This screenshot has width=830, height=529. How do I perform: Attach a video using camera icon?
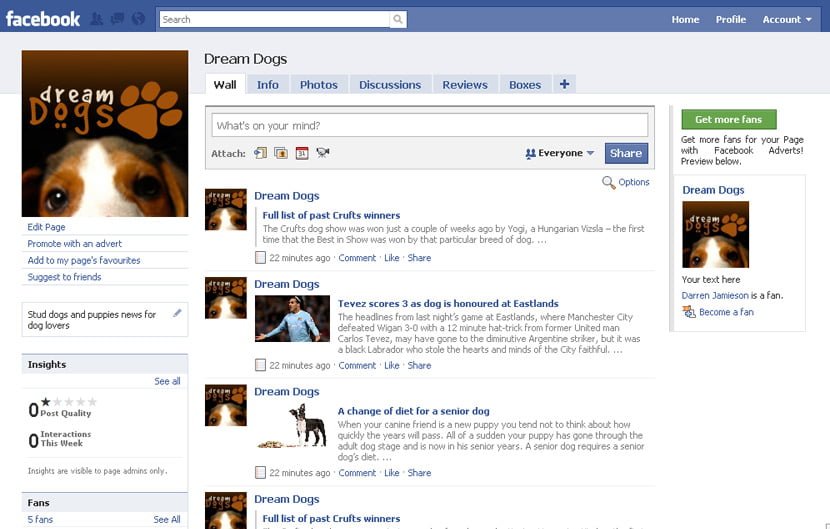pyautogui.click(x=322, y=153)
